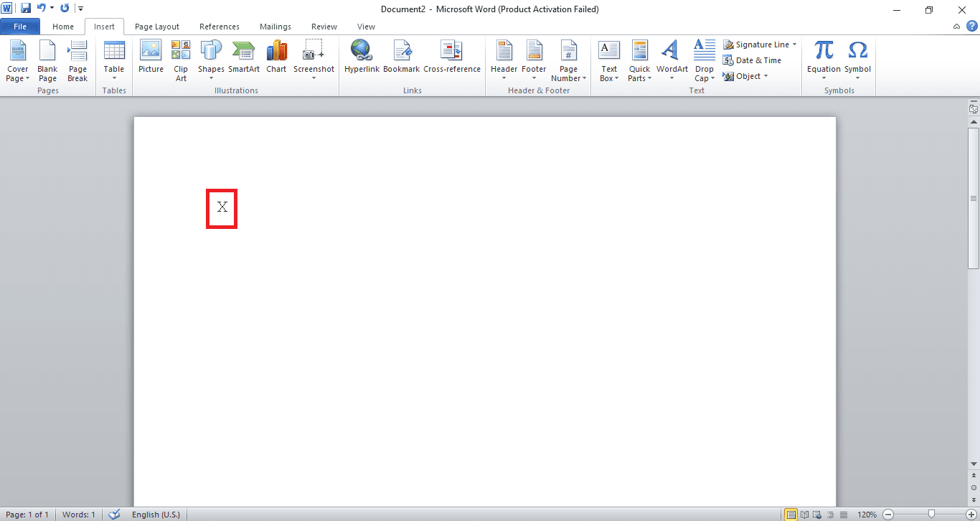
Task: Click the zoom slider in status bar
Action: (930, 515)
